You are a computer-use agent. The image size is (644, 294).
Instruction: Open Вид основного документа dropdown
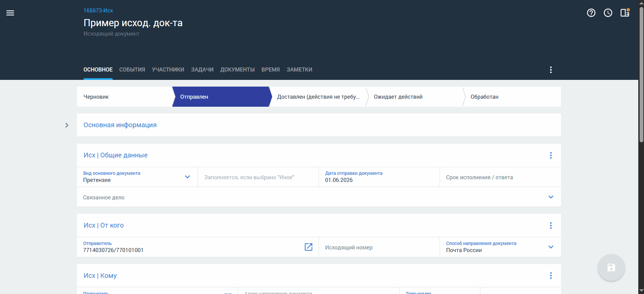(188, 177)
